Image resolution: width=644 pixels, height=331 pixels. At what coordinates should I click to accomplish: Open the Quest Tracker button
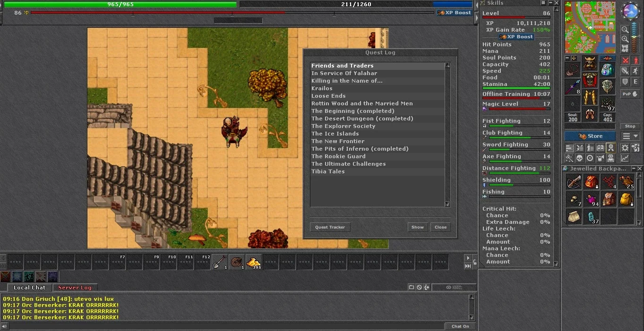point(330,227)
